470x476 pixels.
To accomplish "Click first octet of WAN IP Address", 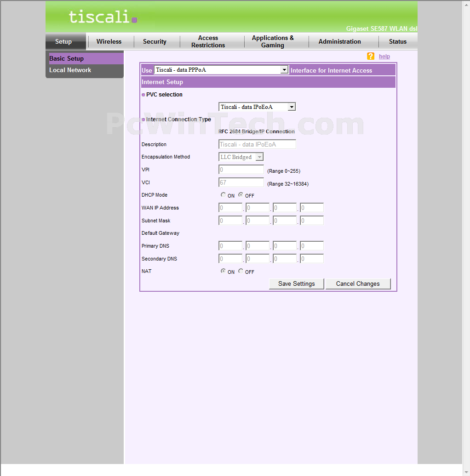I will [230, 208].
